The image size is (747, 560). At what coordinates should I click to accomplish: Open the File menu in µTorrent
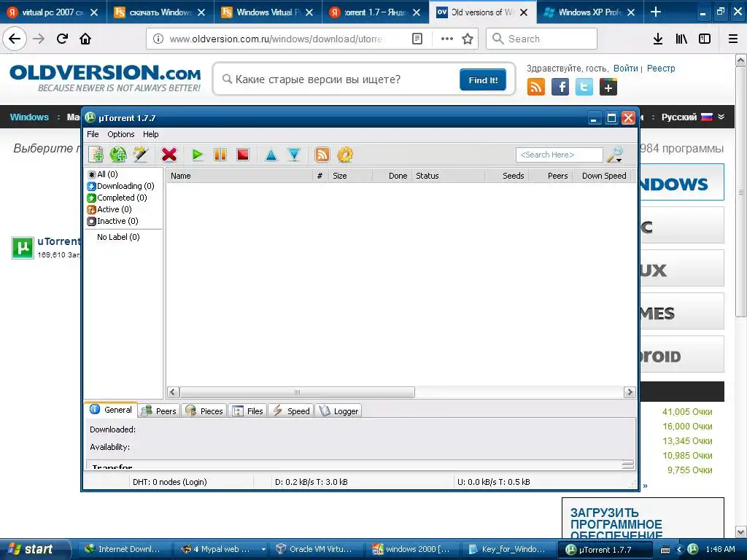[93, 134]
